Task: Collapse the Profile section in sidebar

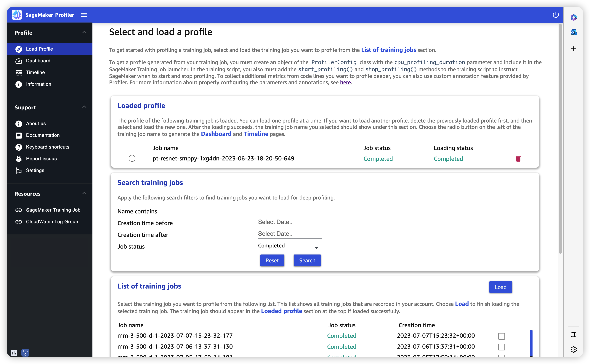Action: click(84, 32)
